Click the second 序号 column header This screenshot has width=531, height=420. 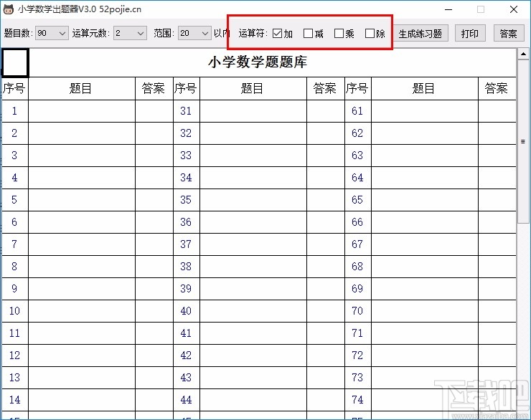coord(187,89)
